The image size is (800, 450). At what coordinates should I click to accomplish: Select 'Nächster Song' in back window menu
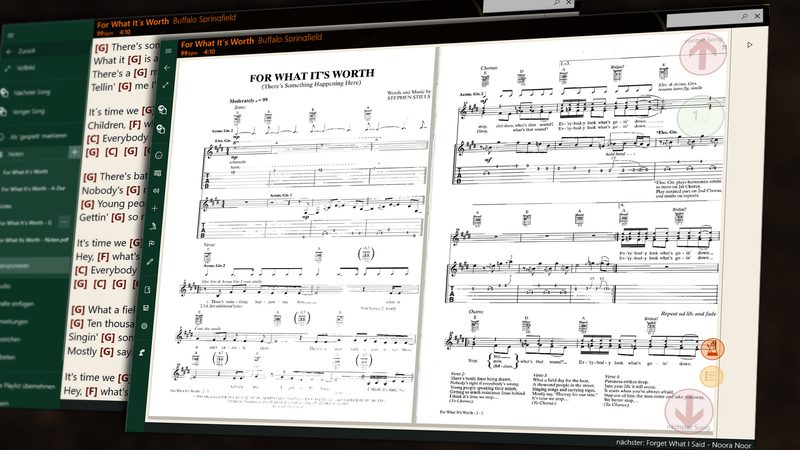(32, 92)
